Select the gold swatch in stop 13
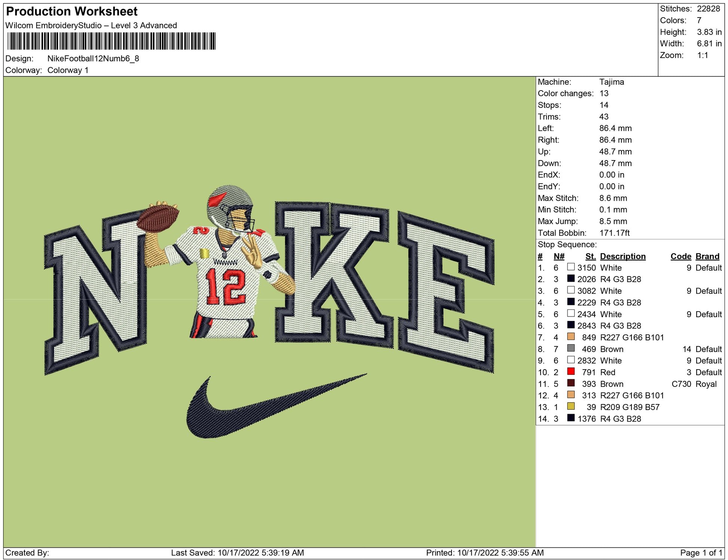Screen dimensions: 728x560 (x=571, y=406)
